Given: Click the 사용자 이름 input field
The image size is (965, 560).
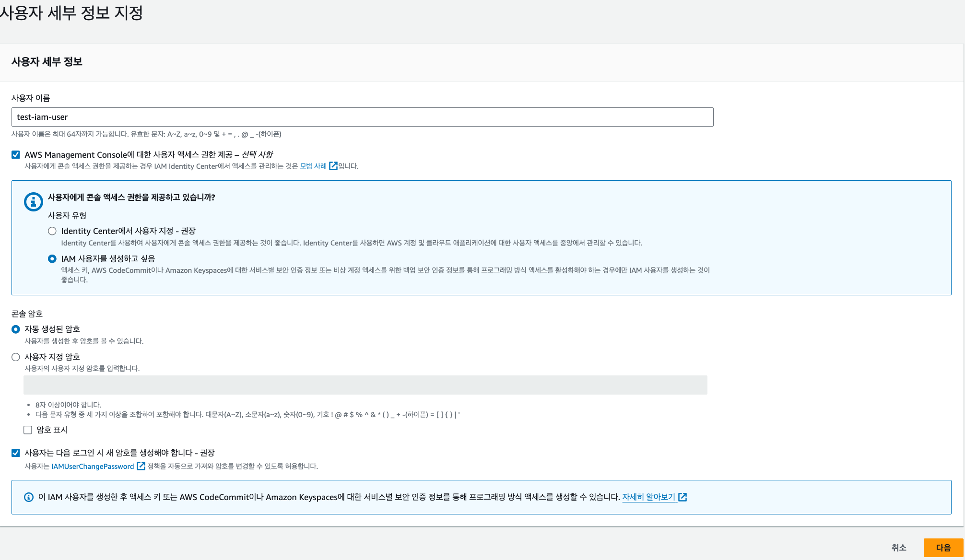Looking at the screenshot, I should click(x=362, y=117).
